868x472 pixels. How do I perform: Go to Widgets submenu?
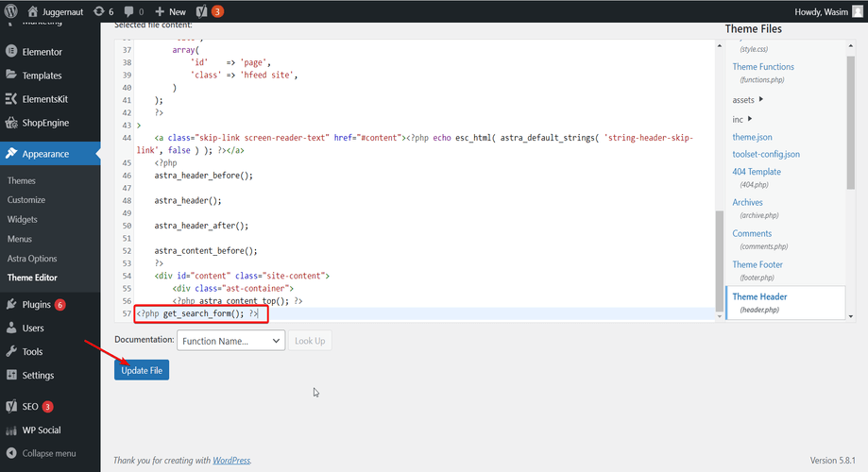pyautogui.click(x=22, y=219)
